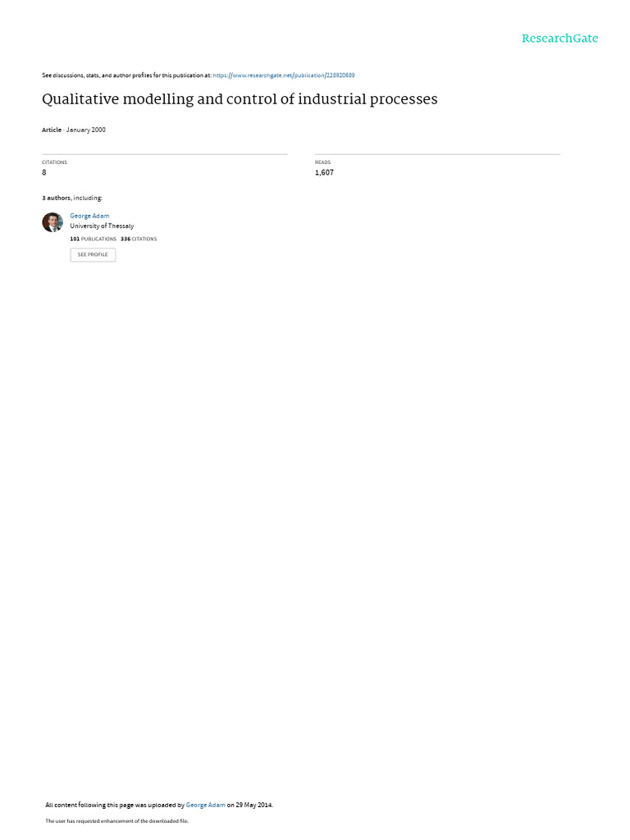Click the citations count '8'
The width and height of the screenshot is (630, 840).
44,172
